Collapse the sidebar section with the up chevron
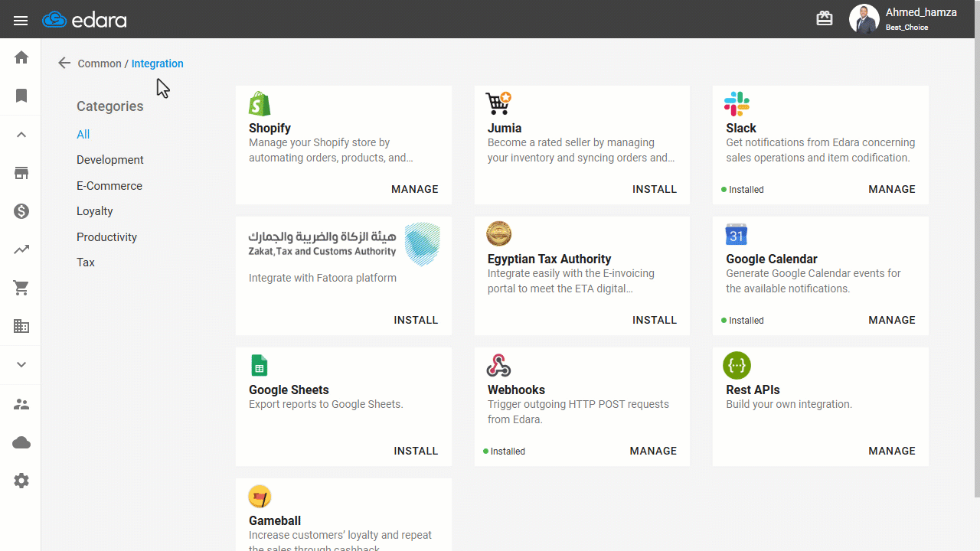The width and height of the screenshot is (980, 551). [21, 135]
